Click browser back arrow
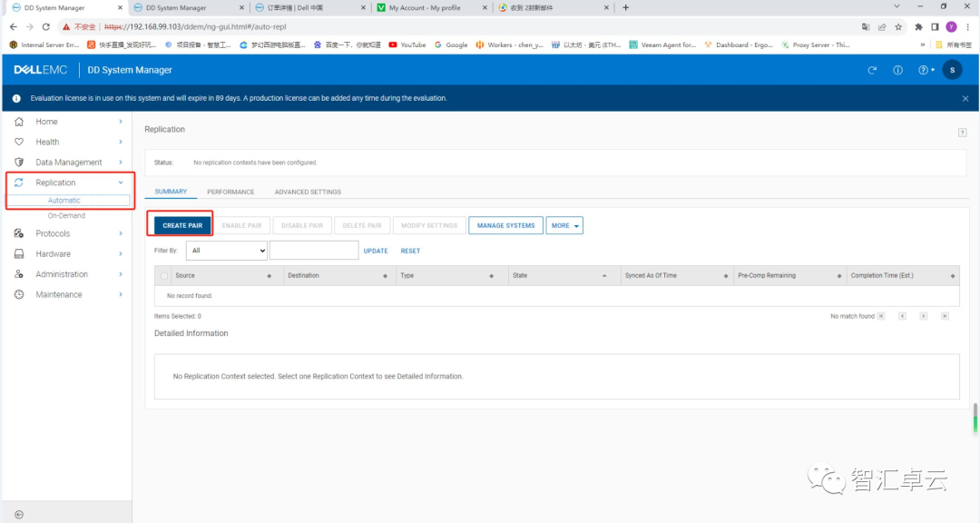This screenshot has width=980, height=523. pyautogui.click(x=13, y=27)
